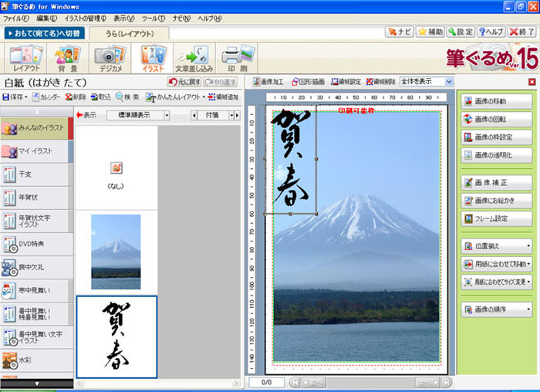
Task: Click the おもて(宛て名)へ切替 button
Action: [x=43, y=33]
